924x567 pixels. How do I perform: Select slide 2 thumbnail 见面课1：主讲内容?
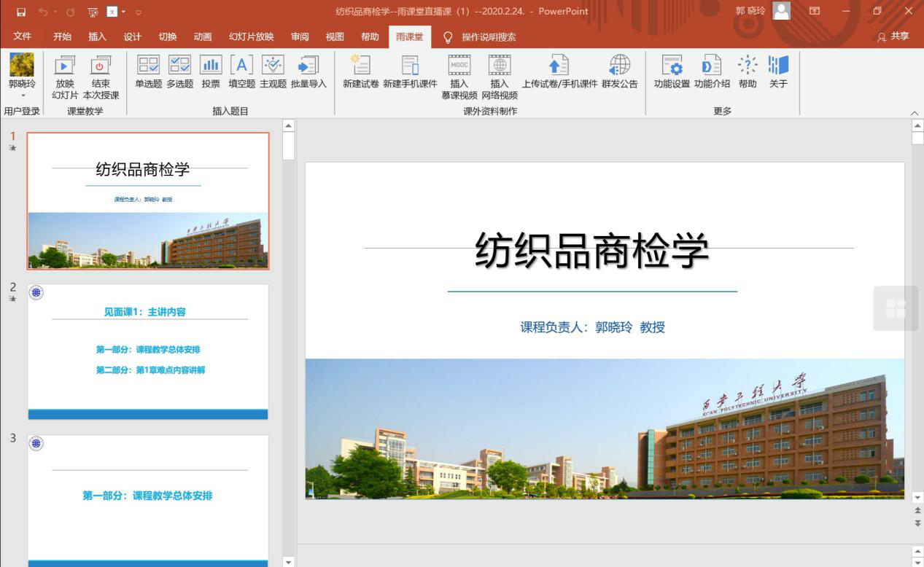[x=148, y=351]
